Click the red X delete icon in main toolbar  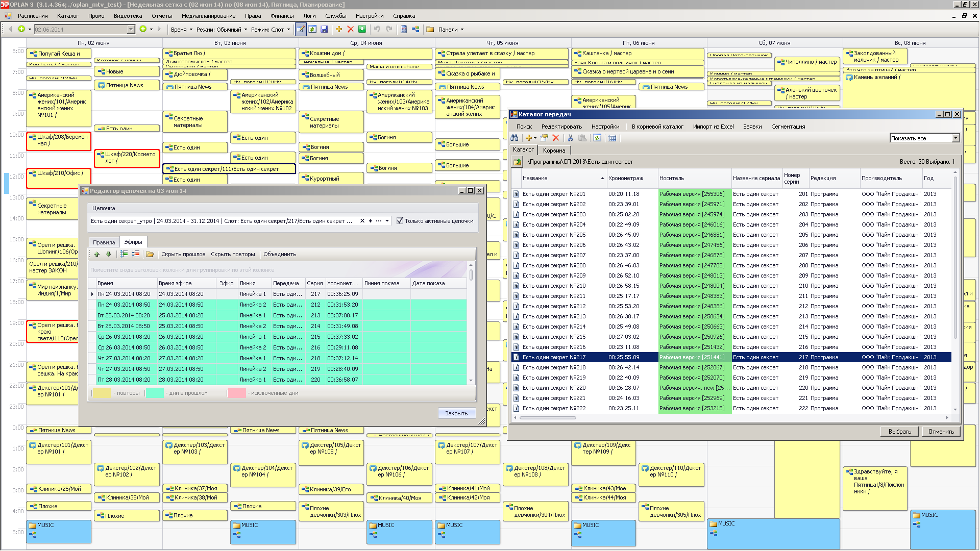tap(350, 30)
